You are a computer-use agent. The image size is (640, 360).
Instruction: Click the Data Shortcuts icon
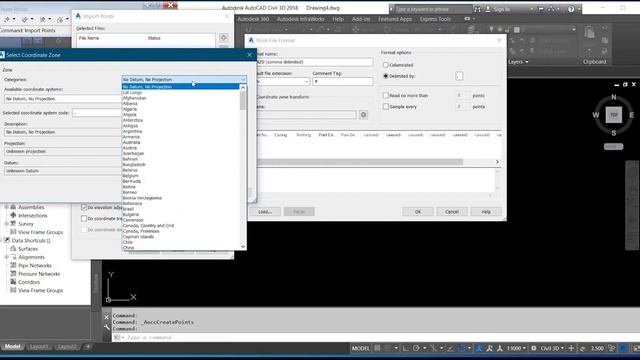tap(7, 240)
